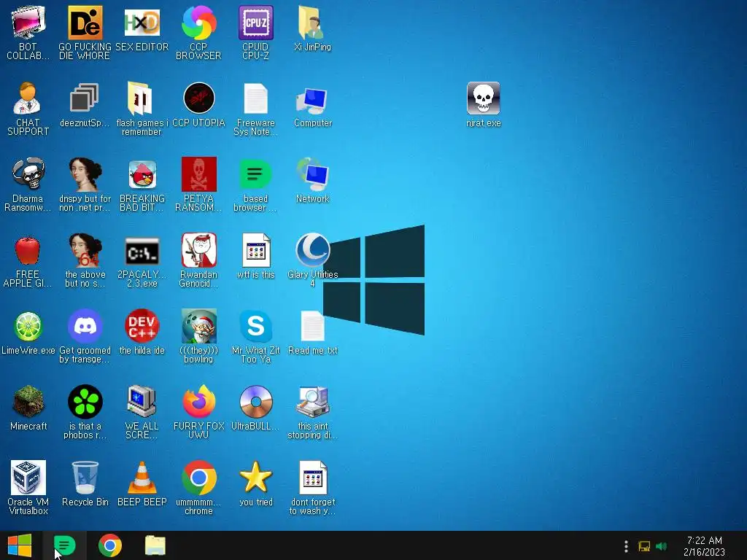Launch the DEV C++ 'the hilda ide' shortcut

pyautogui.click(x=142, y=332)
